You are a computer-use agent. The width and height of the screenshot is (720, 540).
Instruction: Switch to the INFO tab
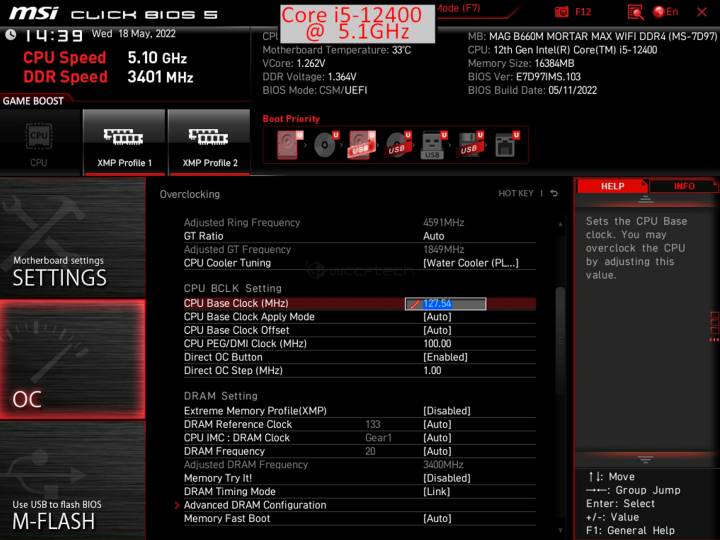684,186
